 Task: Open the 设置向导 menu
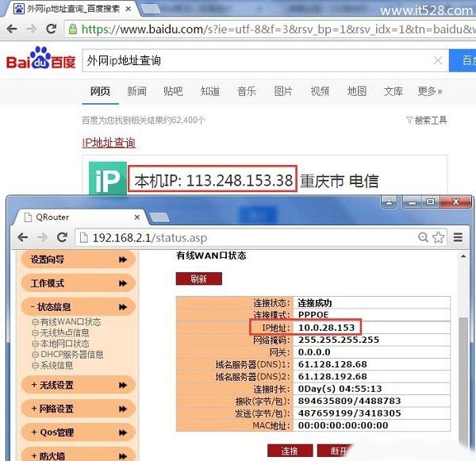pos(79,259)
